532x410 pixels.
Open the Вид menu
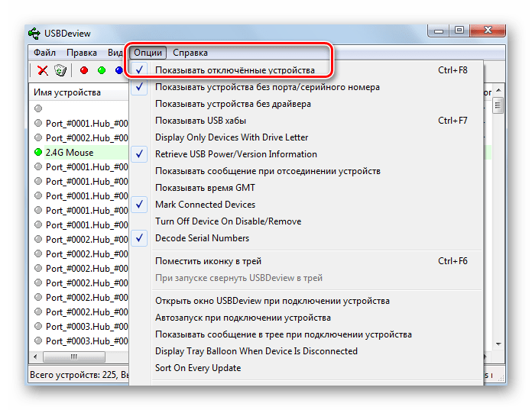(x=115, y=53)
